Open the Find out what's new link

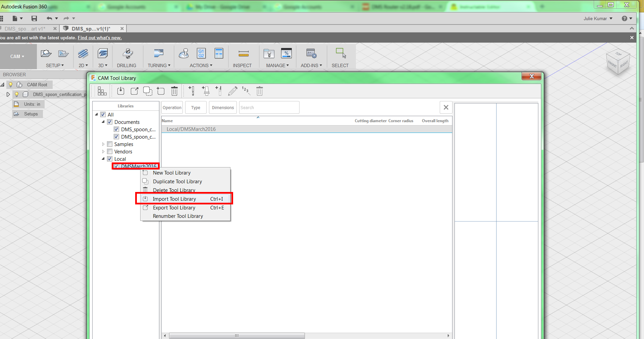click(100, 38)
